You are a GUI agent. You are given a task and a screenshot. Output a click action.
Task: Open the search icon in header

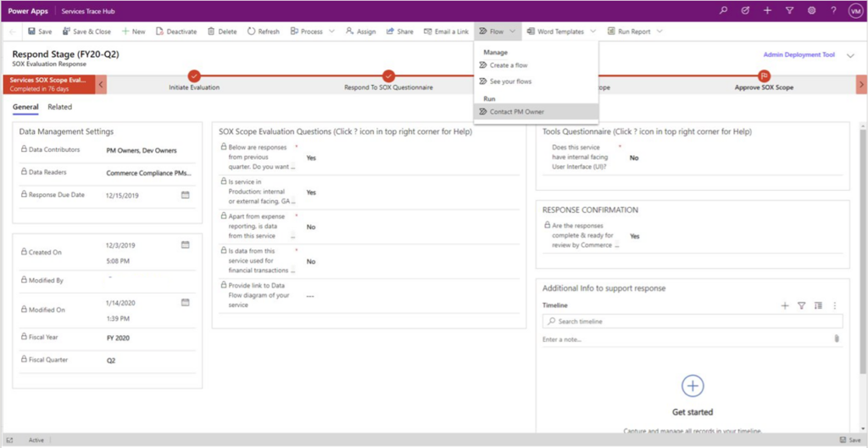pos(723,10)
